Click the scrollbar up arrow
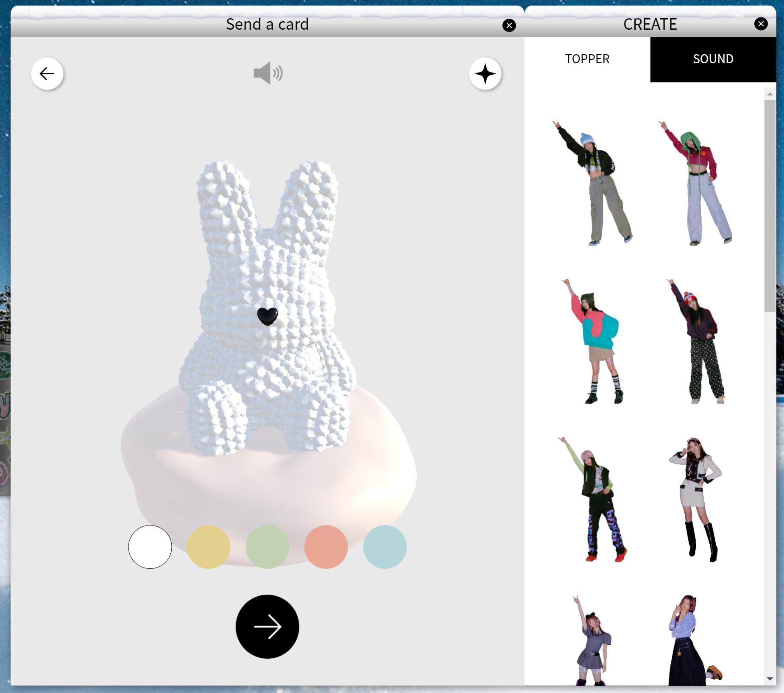Screen dimensions: 784x693 [x=770, y=94]
